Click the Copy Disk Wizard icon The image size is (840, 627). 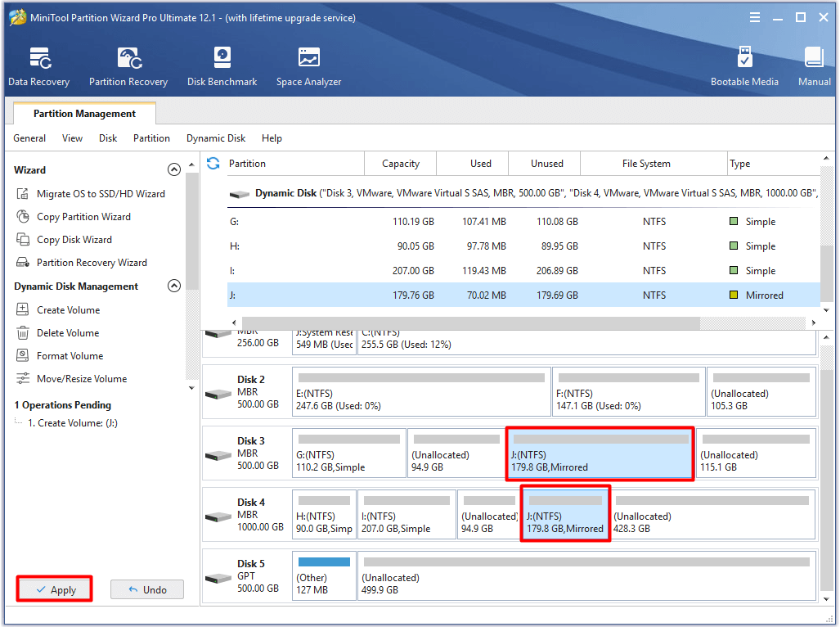pyautogui.click(x=23, y=240)
